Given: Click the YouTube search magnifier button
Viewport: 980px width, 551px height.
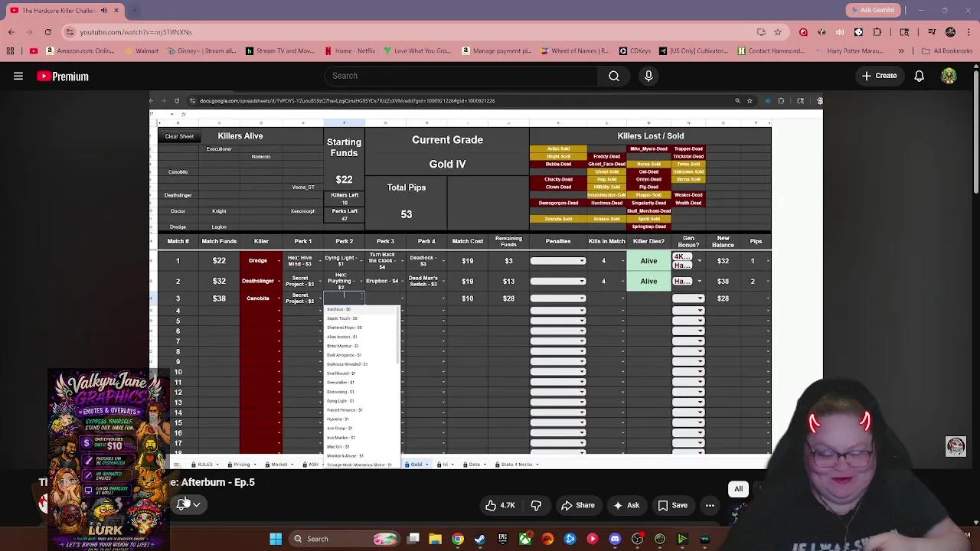Looking at the screenshot, I should click(614, 76).
